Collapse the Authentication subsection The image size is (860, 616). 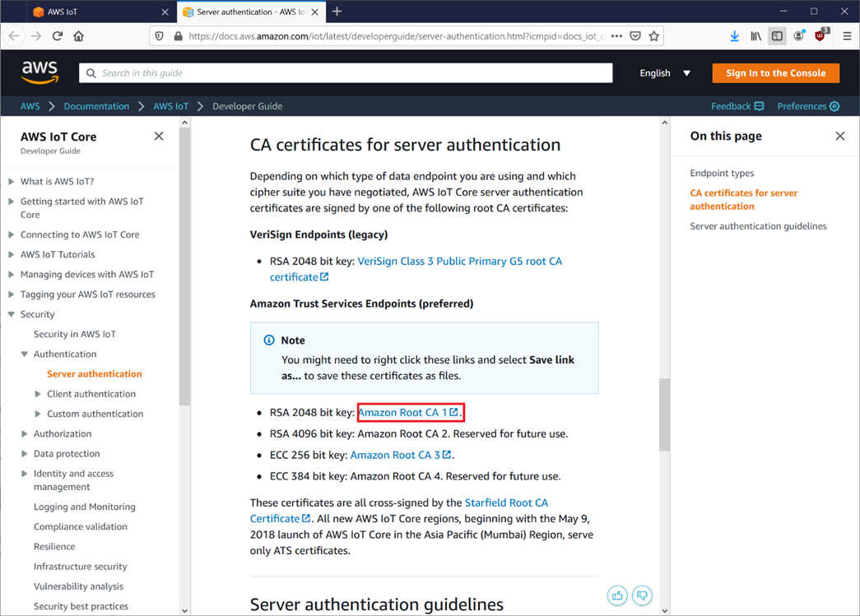pyautogui.click(x=24, y=354)
